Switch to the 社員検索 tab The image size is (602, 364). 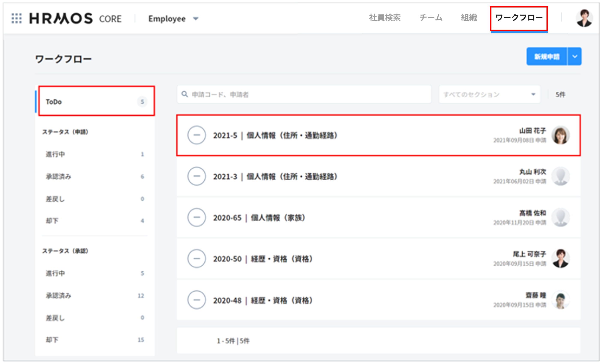385,18
